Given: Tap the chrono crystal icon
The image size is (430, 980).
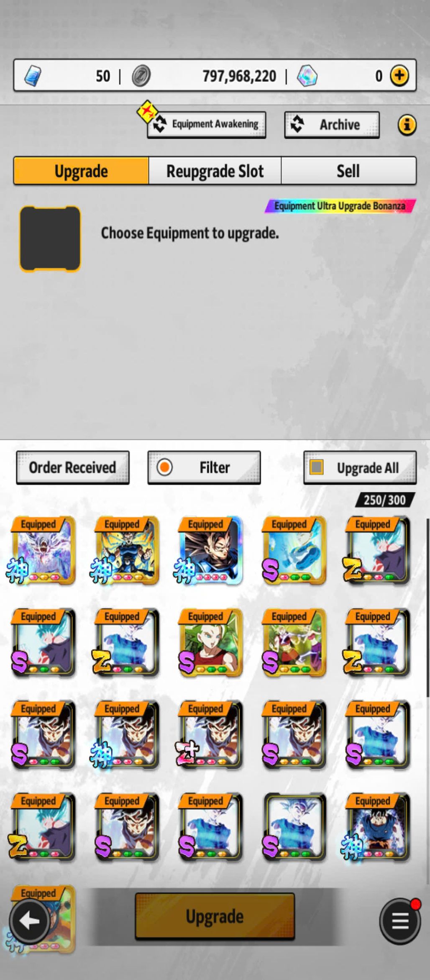Looking at the screenshot, I should pos(307,76).
